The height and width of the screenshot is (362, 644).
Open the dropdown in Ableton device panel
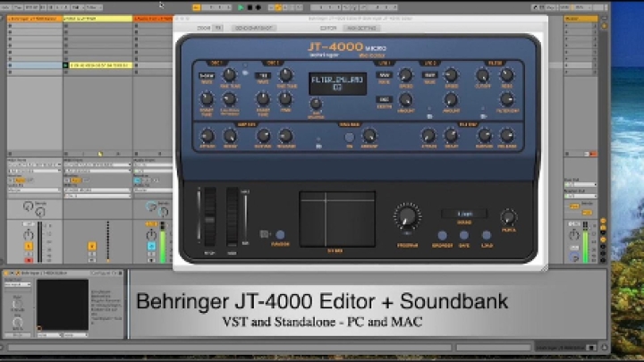17,284
